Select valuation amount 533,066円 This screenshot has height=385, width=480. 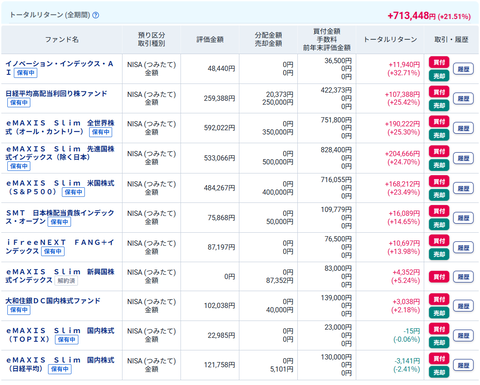(219, 158)
